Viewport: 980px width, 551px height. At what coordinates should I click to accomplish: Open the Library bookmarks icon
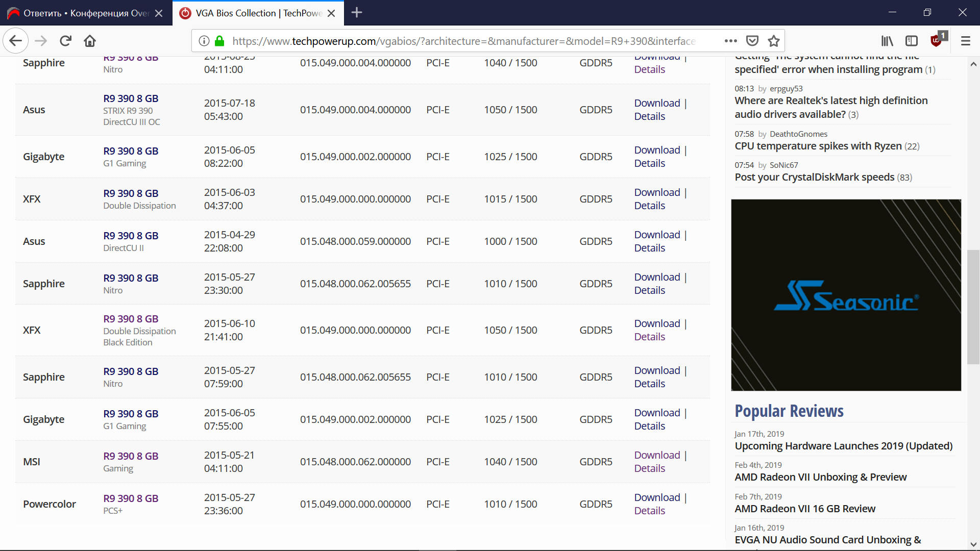(x=887, y=41)
